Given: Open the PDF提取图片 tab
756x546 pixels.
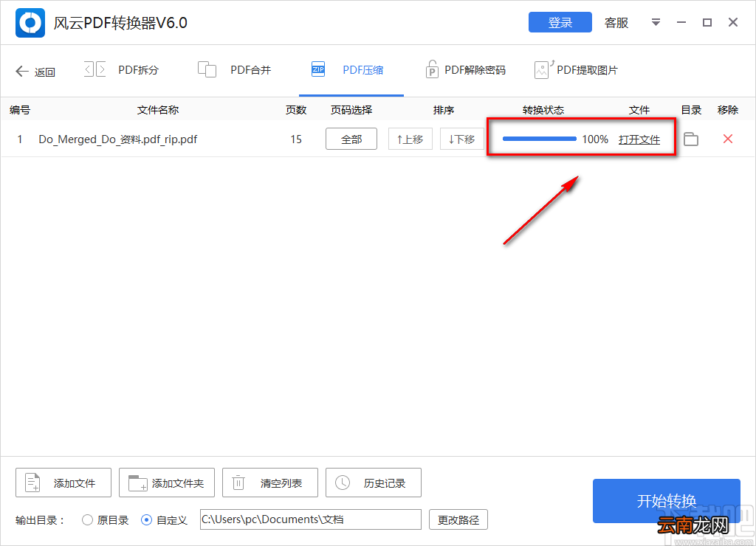Looking at the screenshot, I should (587, 70).
